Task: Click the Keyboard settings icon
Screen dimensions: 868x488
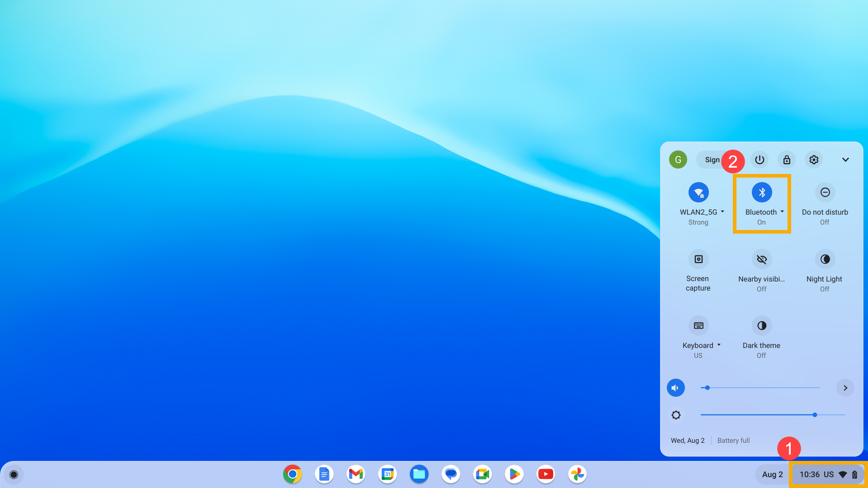Action: 698,325
